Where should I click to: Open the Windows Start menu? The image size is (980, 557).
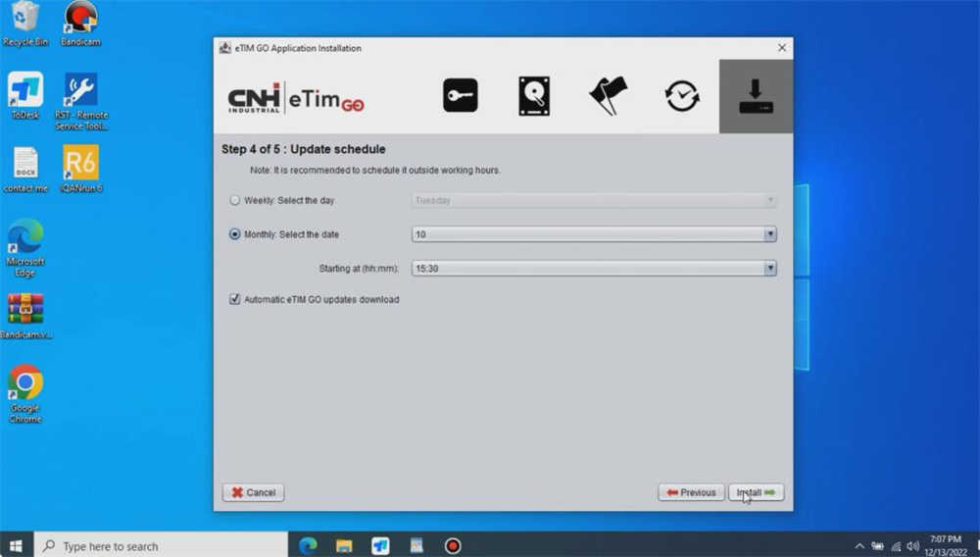(17, 546)
